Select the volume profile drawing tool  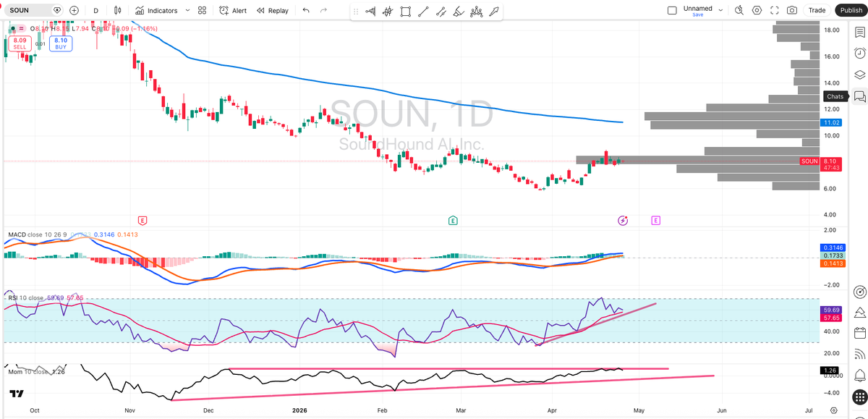(x=371, y=12)
